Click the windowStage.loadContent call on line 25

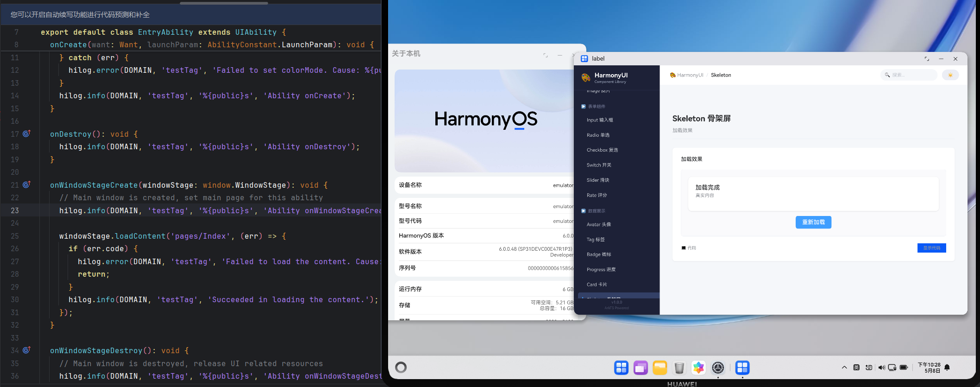(x=112, y=236)
